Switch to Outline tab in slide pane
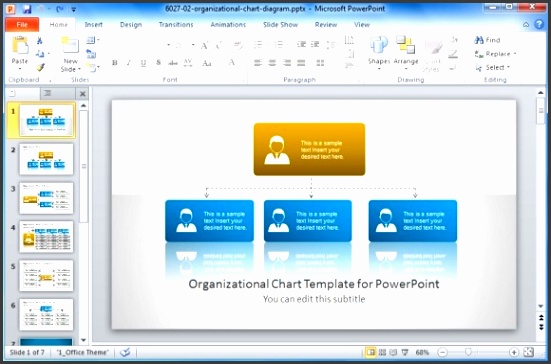 point(47,93)
